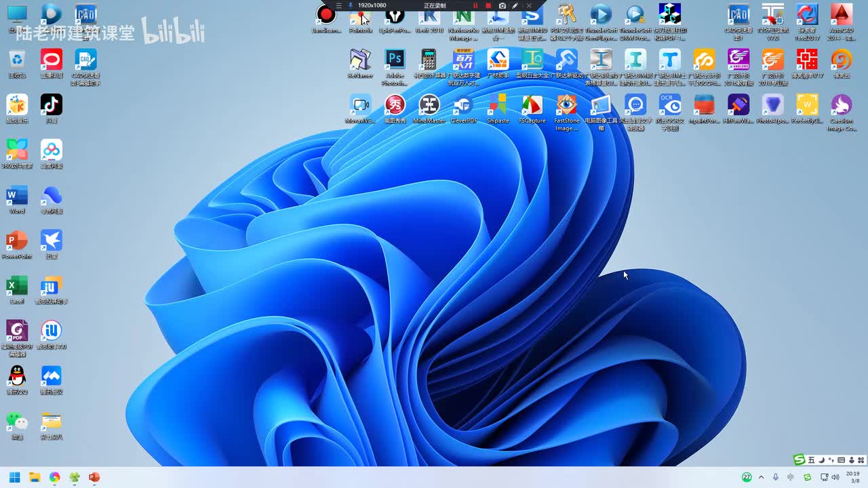Activate the pencil drawing tool in recorder bar
Viewport: 868px width, 488px height.
515,5
